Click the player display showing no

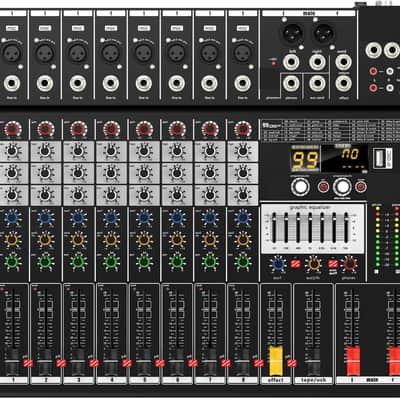(345, 159)
